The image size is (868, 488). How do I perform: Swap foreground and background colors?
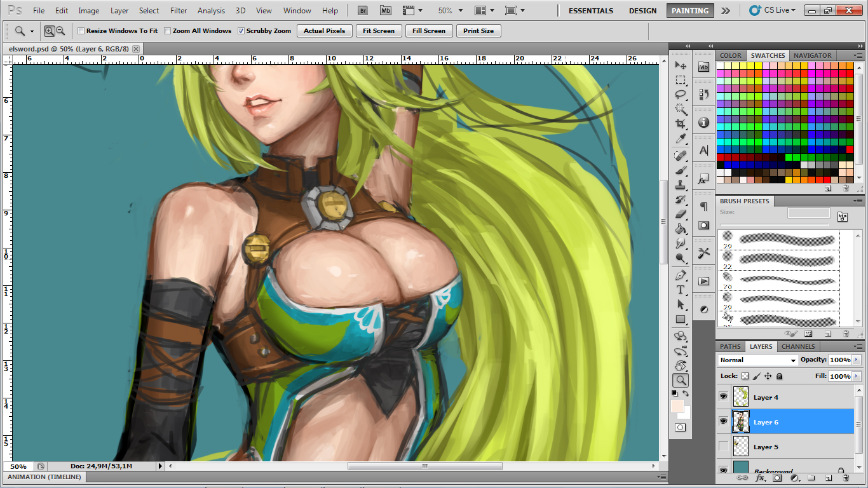[686, 394]
